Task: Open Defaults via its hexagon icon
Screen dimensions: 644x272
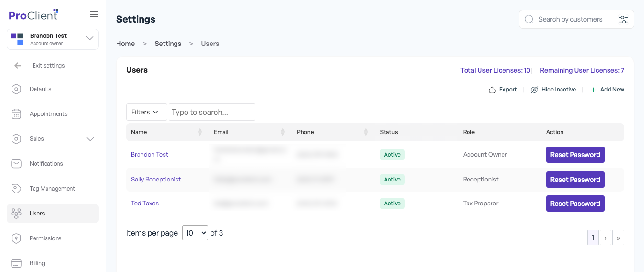Action: tap(16, 89)
